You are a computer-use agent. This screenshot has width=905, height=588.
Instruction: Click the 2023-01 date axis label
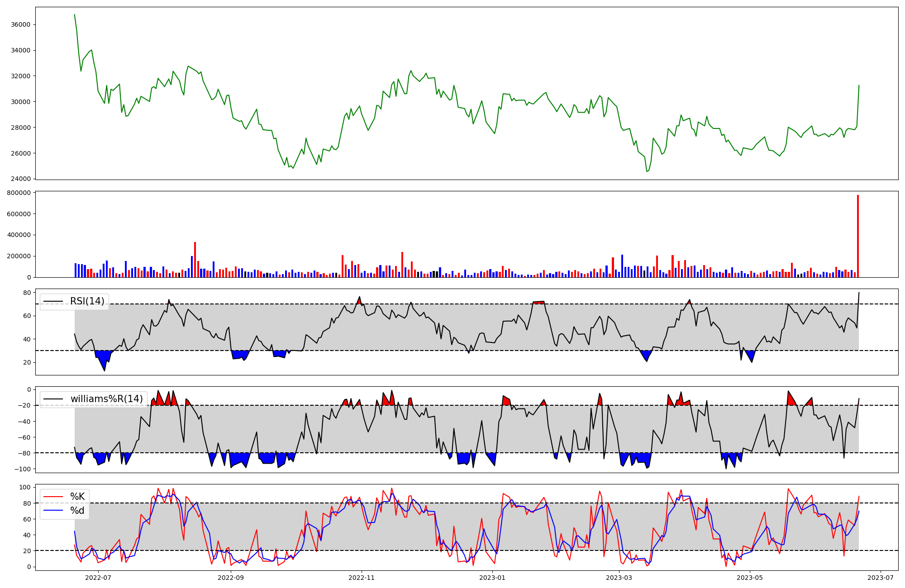click(x=492, y=578)
